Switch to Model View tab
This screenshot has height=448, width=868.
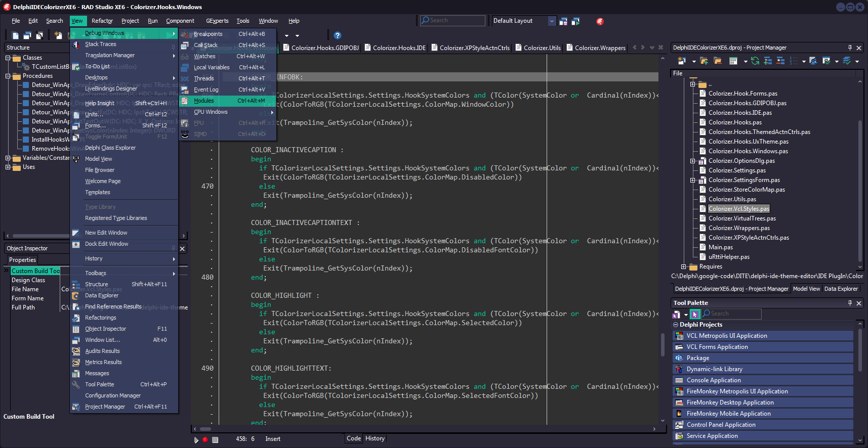pyautogui.click(x=806, y=289)
